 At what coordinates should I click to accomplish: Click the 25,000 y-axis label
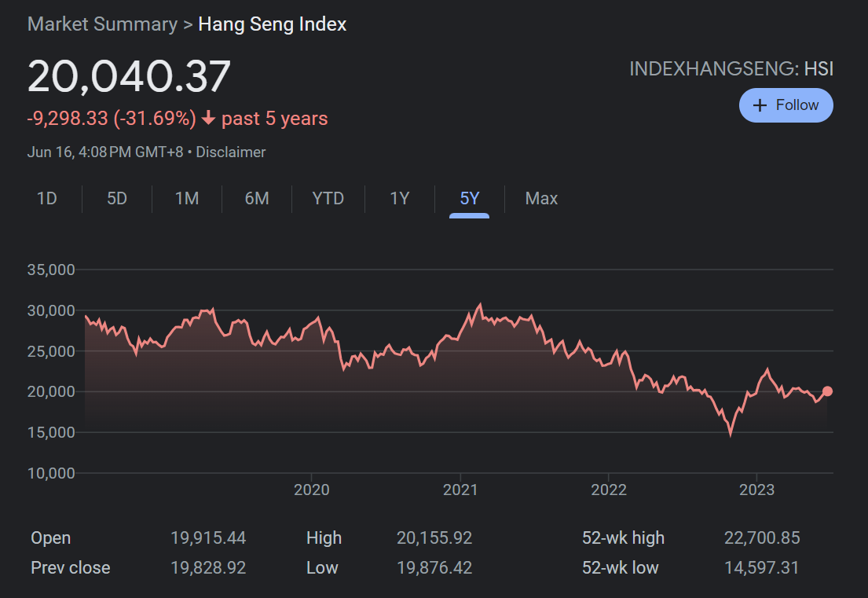coord(51,351)
